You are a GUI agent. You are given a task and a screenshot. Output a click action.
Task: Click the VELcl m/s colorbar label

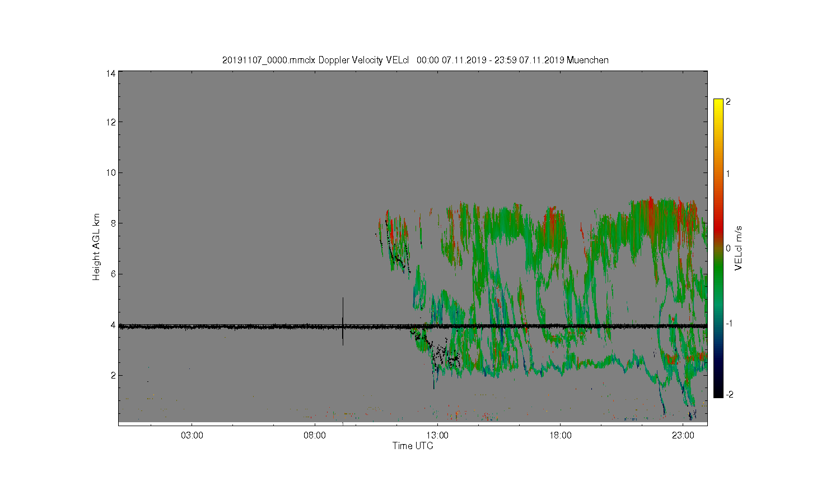tap(739, 248)
